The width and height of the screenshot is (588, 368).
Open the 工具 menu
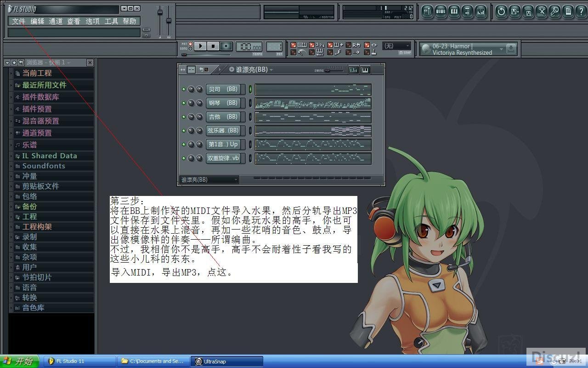click(111, 21)
